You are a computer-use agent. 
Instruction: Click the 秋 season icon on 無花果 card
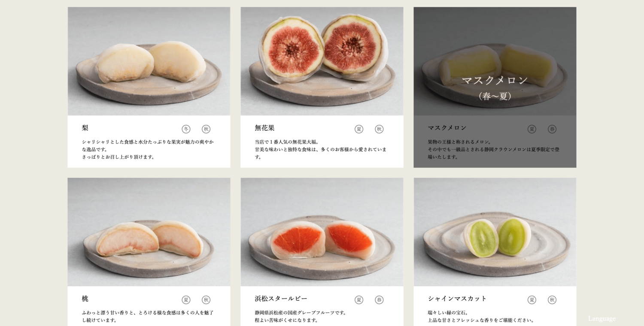[379, 129]
